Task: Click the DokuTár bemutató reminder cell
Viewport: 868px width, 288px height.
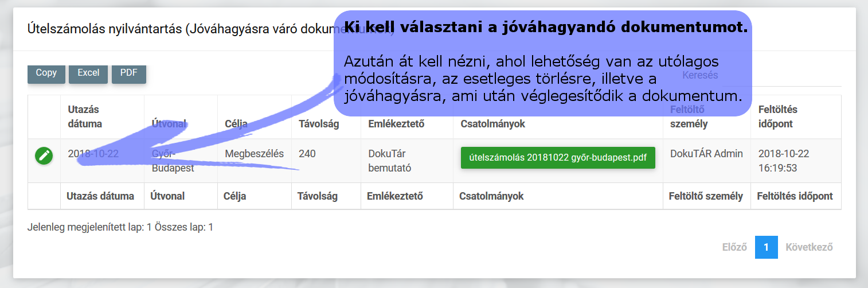Action: 406,161
